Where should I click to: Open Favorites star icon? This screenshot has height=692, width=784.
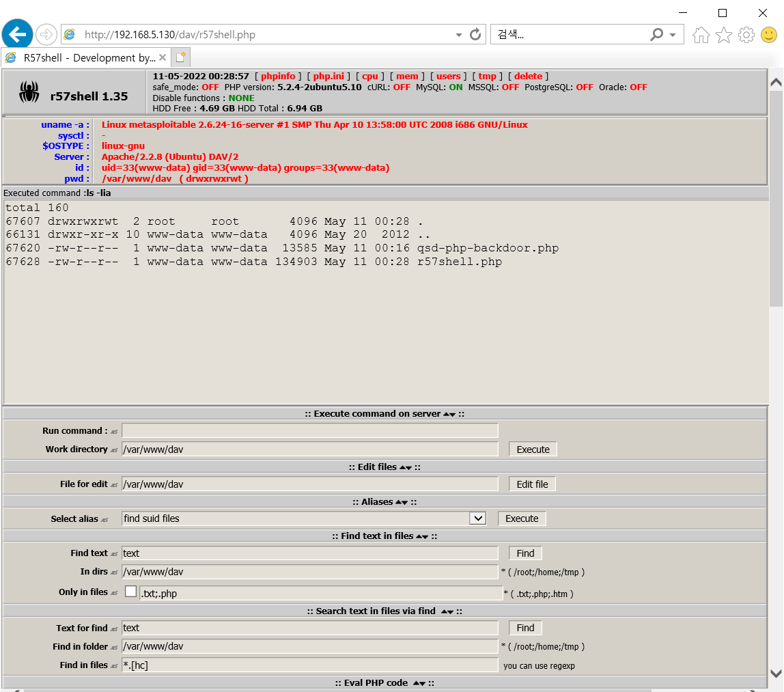coord(723,35)
